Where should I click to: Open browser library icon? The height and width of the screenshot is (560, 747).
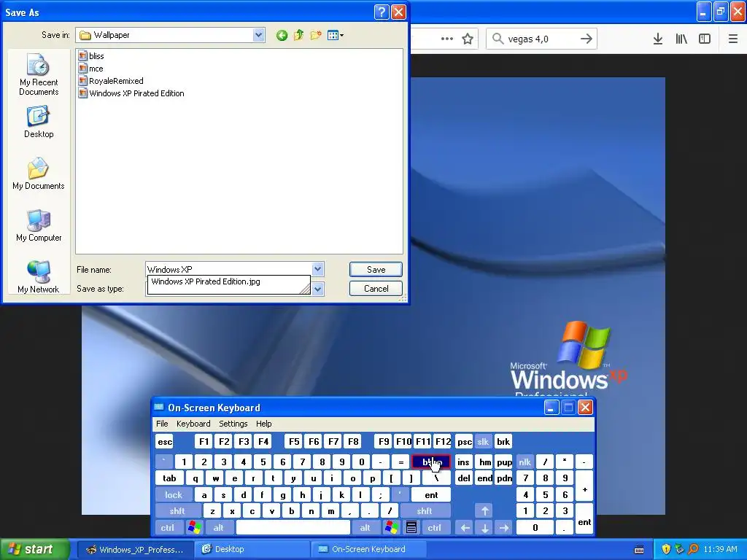tap(681, 39)
